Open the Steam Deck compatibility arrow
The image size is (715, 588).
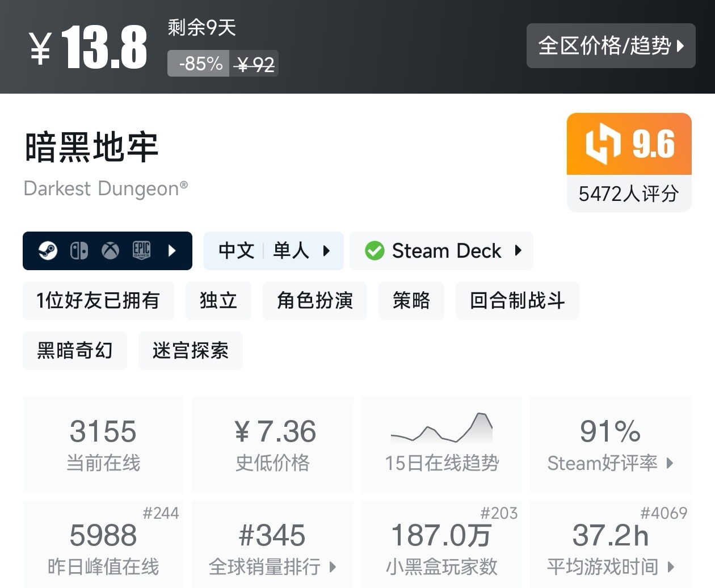[x=518, y=250]
